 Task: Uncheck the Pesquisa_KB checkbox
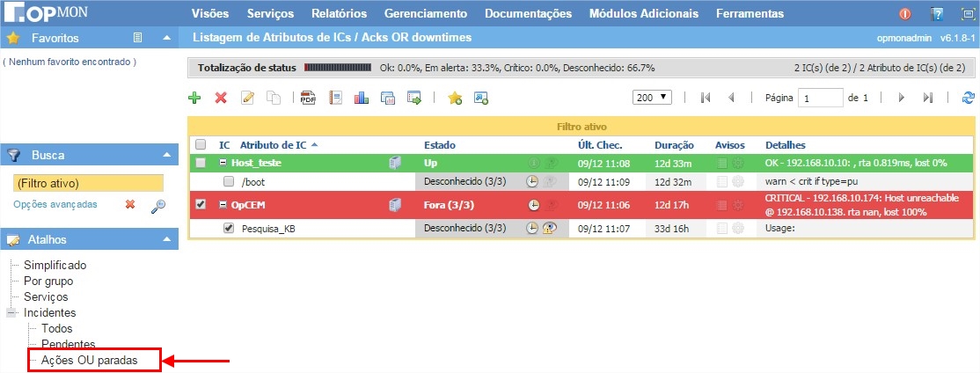[x=229, y=228]
